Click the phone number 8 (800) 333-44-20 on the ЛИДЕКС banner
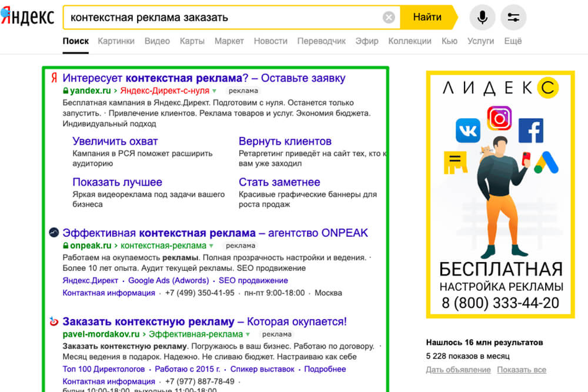The image size is (588, 392). tap(500, 303)
